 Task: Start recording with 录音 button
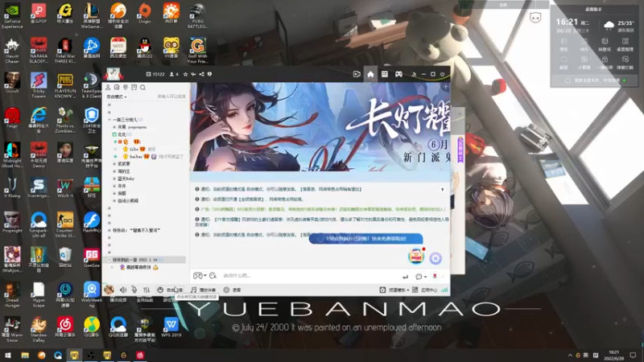pos(233,290)
